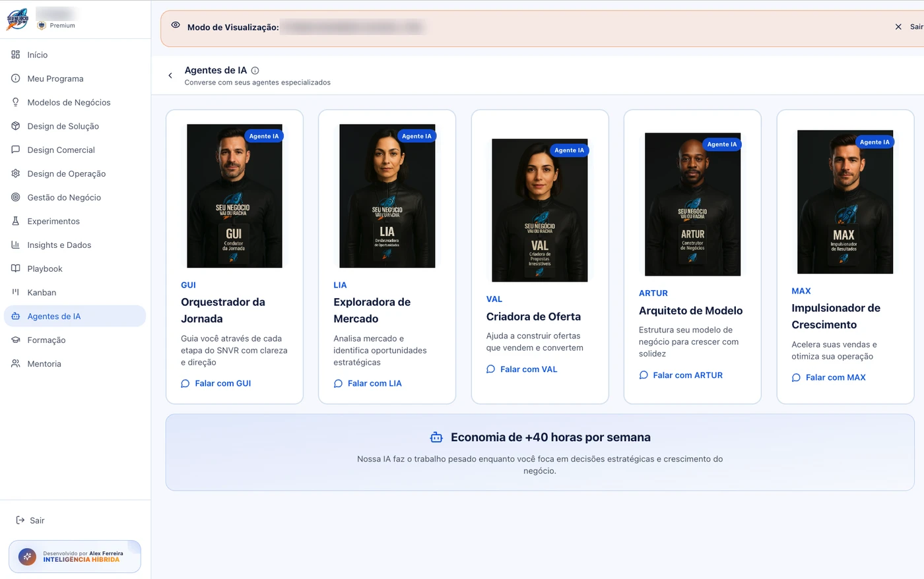The image size is (924, 579).
Task: Open the LIA agent portrait image
Action: pyautogui.click(x=387, y=196)
